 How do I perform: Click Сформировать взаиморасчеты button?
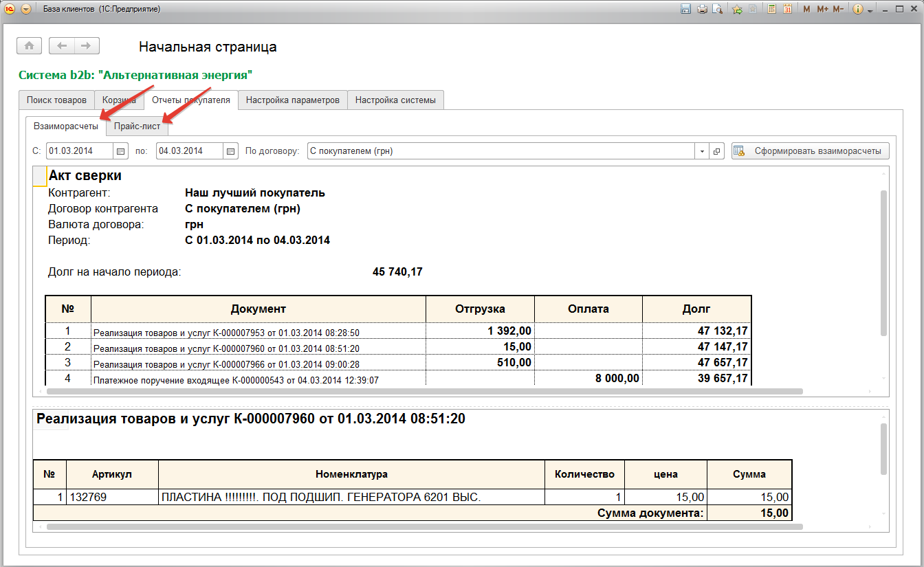(811, 151)
